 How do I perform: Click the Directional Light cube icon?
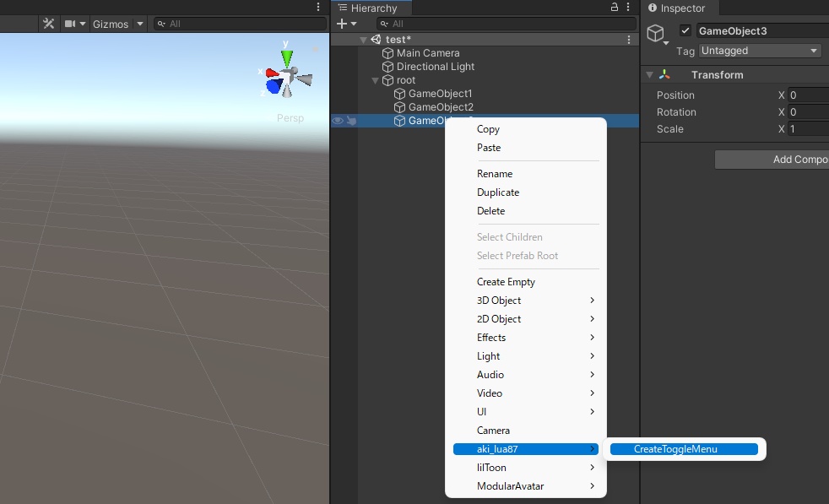[x=387, y=67]
